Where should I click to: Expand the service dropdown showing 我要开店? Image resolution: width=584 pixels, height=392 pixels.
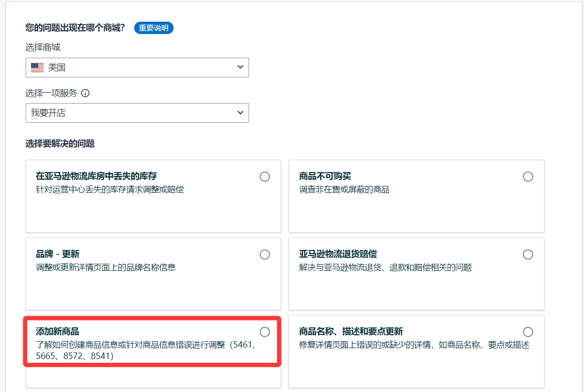pyautogui.click(x=137, y=113)
